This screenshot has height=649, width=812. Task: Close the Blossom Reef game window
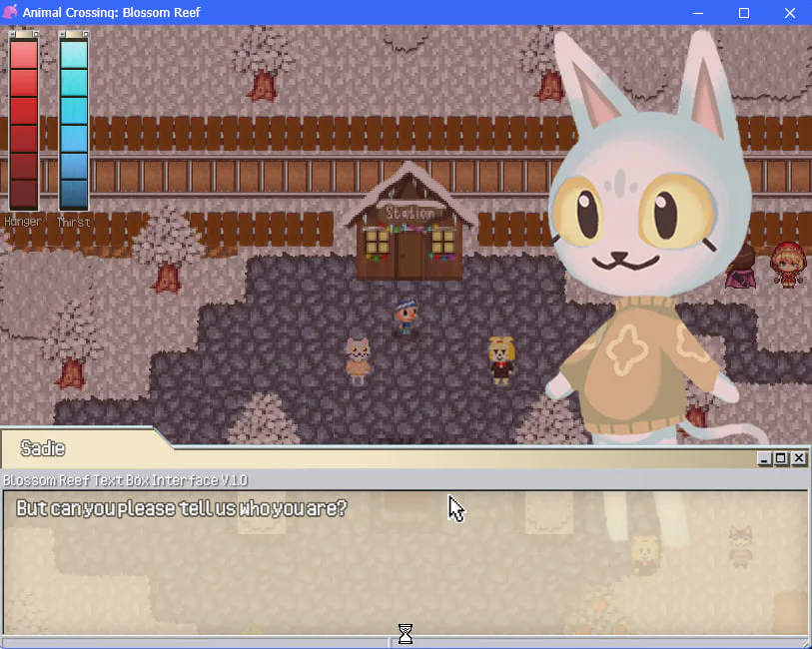click(x=790, y=12)
